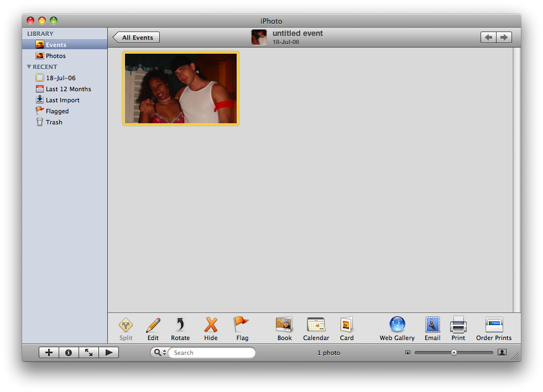543x392 pixels.
Task: Select the photo thumbnail of the couple
Action: (x=181, y=88)
